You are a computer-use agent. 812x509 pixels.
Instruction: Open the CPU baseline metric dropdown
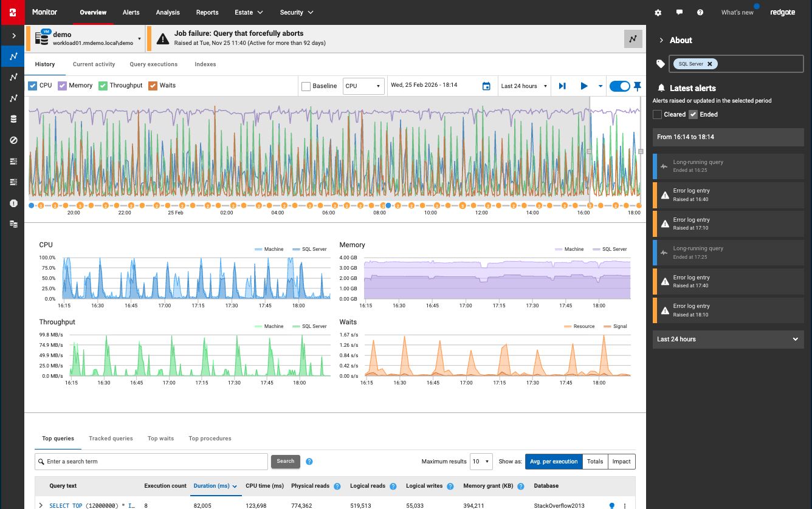coord(363,86)
